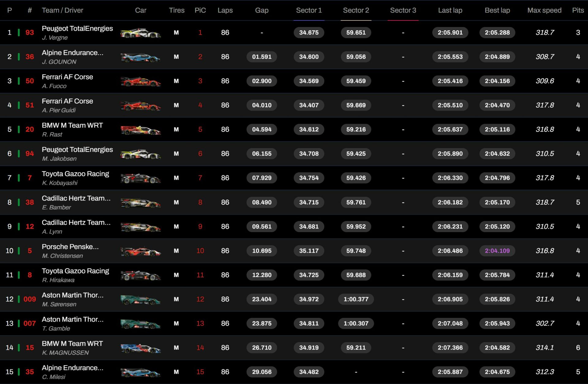Click the Ferrari #51 car image
Screen dimensions: 588x384
pyautogui.click(x=141, y=105)
